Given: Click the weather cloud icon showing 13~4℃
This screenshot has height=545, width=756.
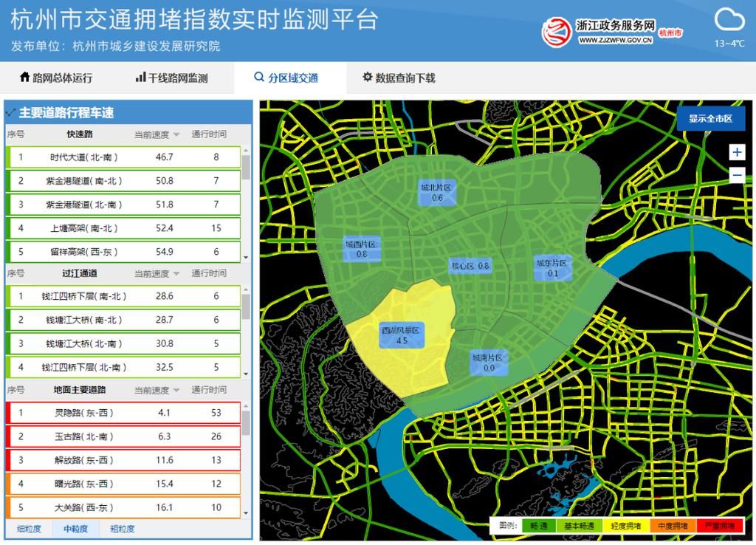Looking at the screenshot, I should pos(729,20).
